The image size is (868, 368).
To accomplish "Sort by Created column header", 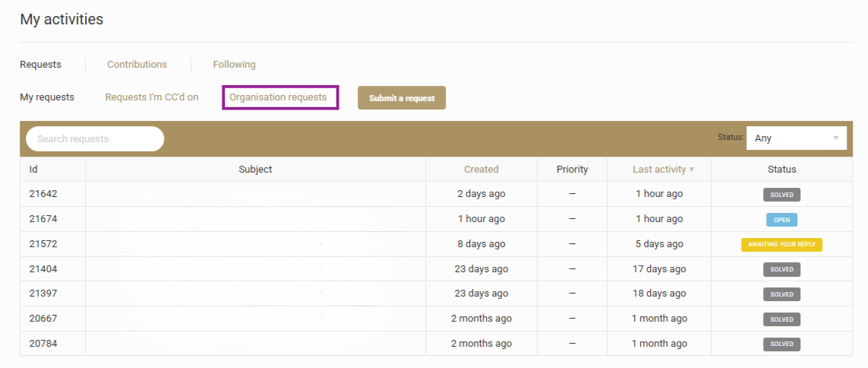I will point(481,169).
